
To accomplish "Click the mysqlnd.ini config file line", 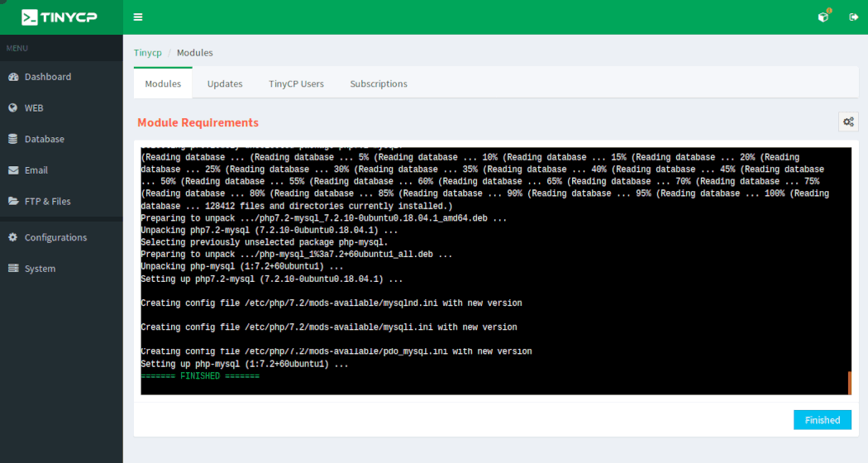I will (x=331, y=303).
